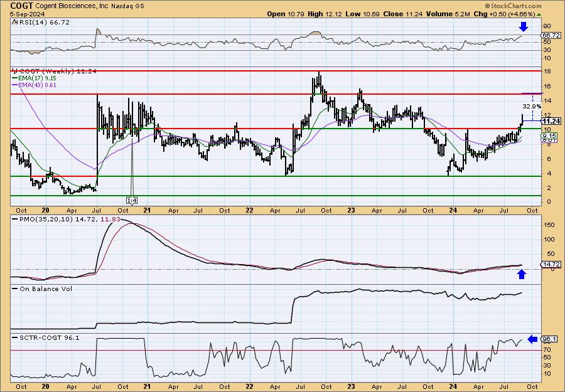Click the Close 11.24 value in header

tap(403, 14)
